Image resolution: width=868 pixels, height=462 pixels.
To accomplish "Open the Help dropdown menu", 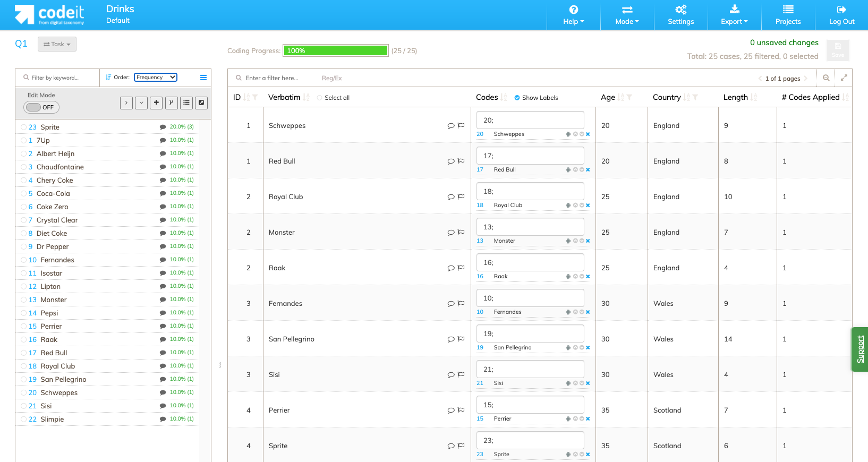I will point(574,15).
